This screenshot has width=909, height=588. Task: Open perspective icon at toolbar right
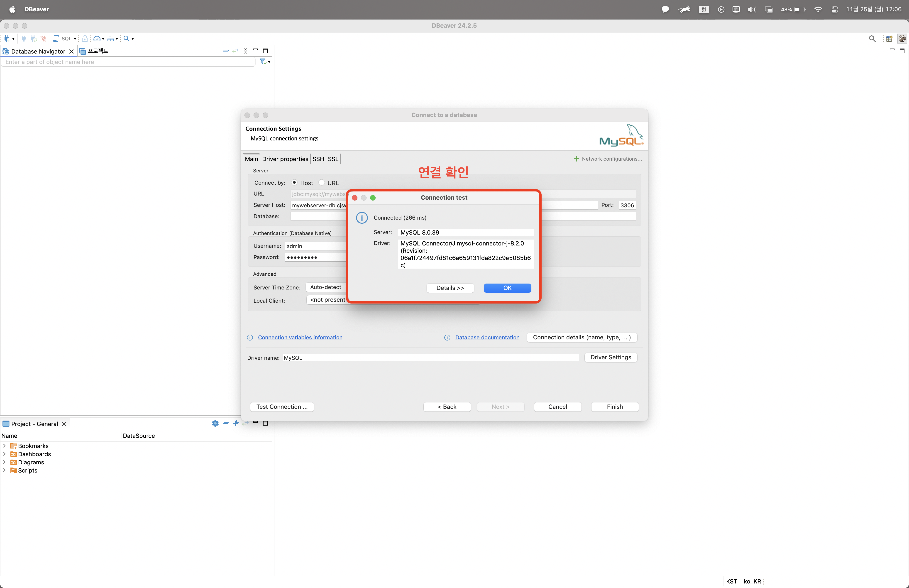pos(889,39)
